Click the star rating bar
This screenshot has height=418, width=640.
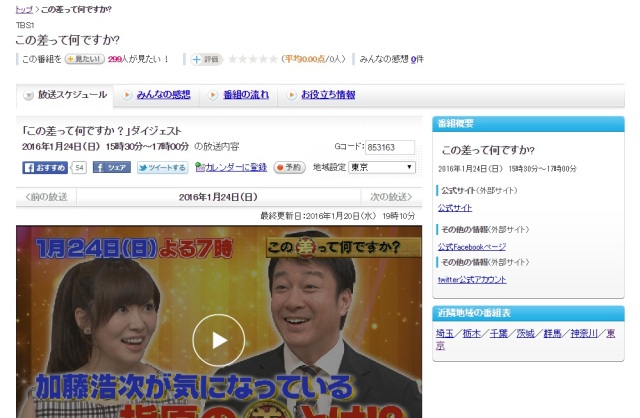(252, 59)
